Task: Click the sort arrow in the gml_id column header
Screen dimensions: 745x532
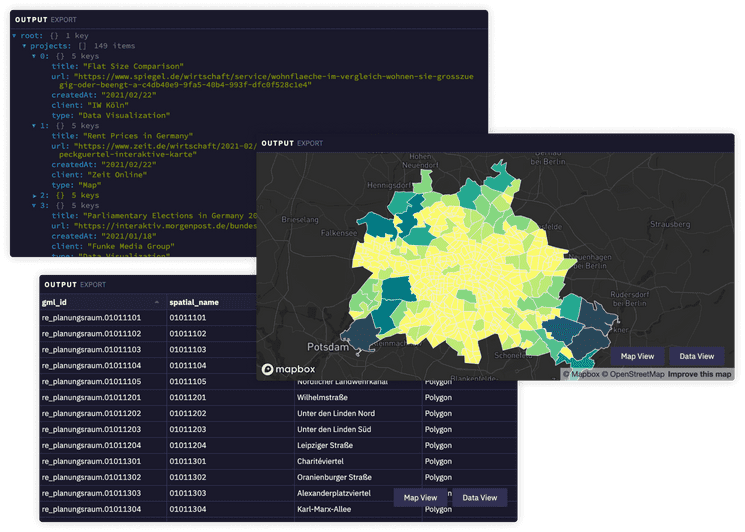Action: tap(156, 302)
